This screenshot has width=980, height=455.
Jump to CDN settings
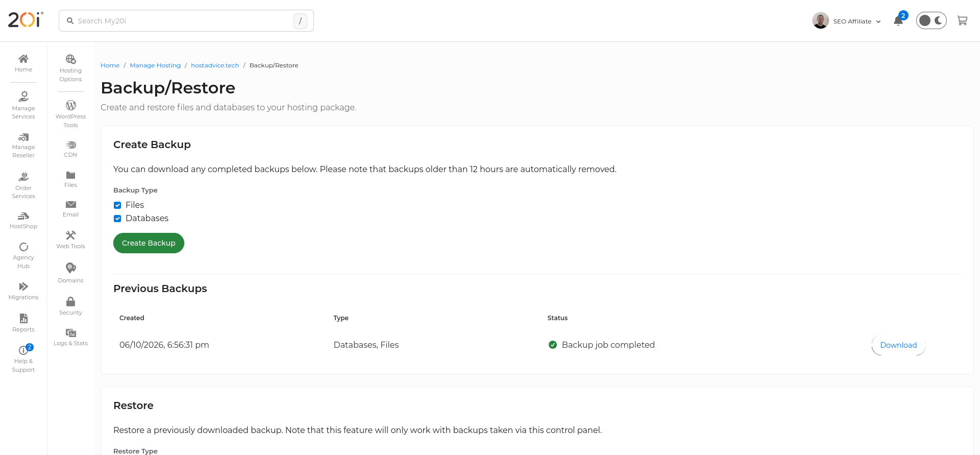point(70,149)
